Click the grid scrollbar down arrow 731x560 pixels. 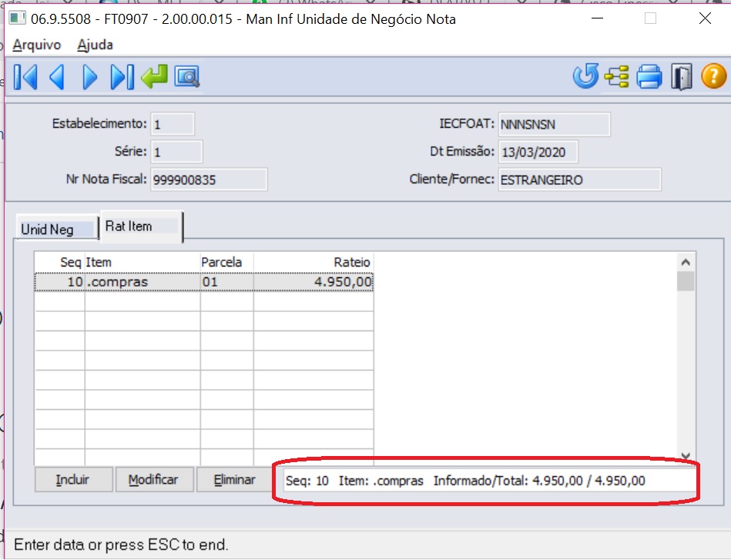[686, 455]
